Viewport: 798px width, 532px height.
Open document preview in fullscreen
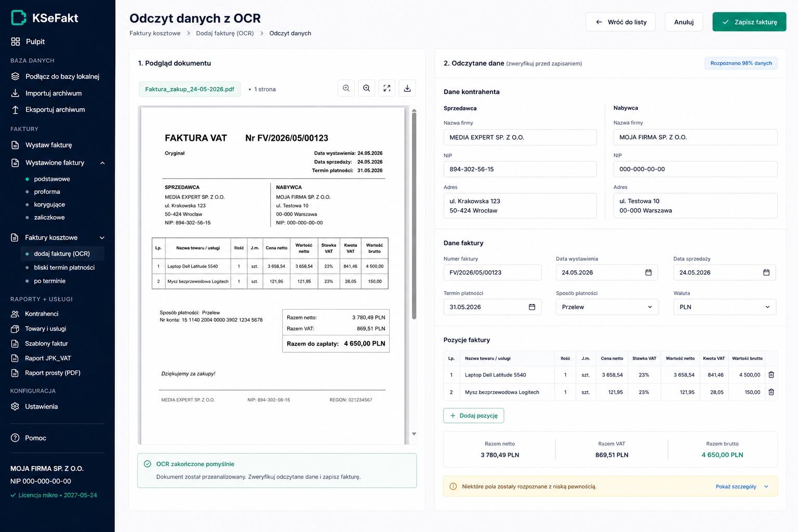click(387, 88)
